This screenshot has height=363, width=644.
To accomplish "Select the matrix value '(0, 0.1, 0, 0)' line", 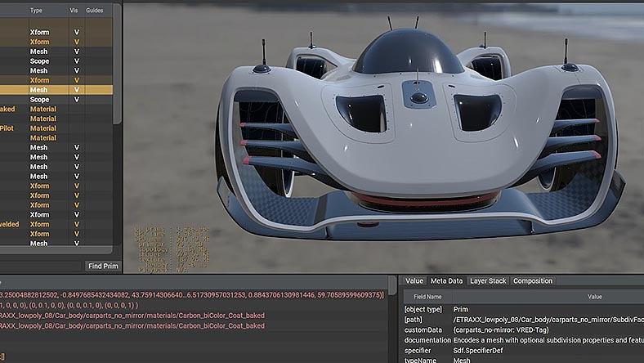I will click(69, 305).
